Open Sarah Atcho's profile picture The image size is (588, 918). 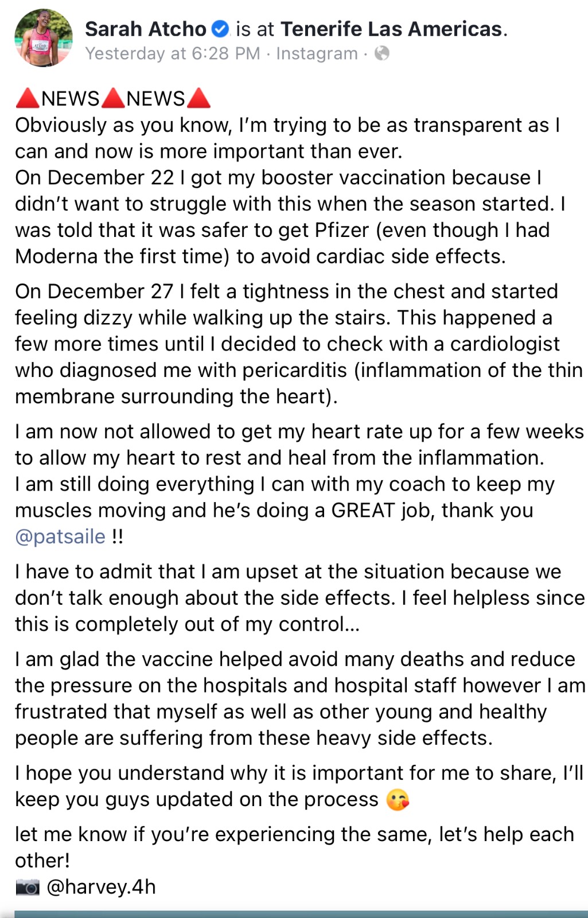44,38
